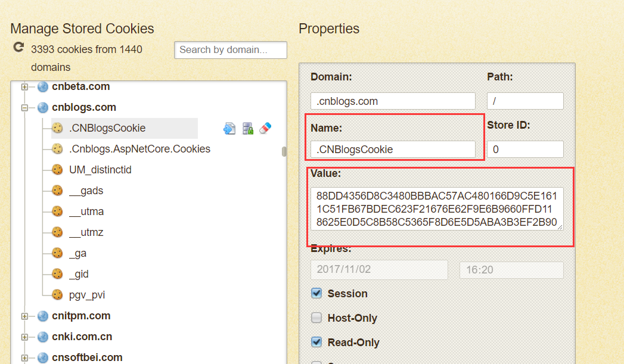The image size is (624, 364).
Task: Select the cnki.com.cn domain label
Action: [82, 337]
